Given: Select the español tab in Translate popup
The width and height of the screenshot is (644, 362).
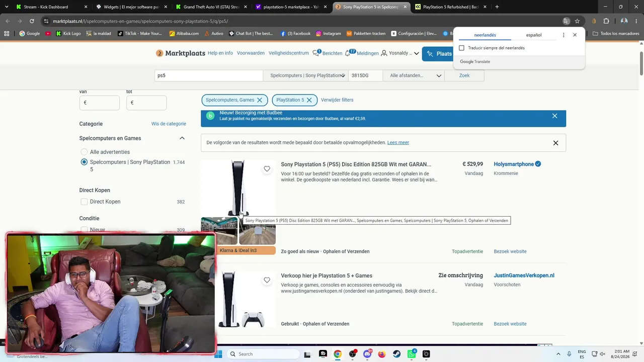Looking at the screenshot, I should (534, 35).
